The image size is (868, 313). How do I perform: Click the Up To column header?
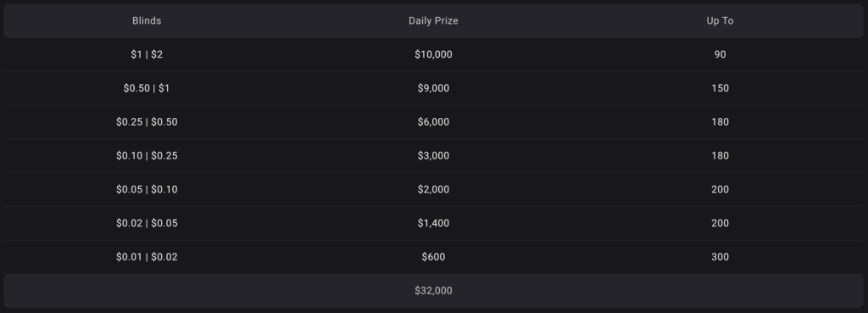tap(720, 20)
